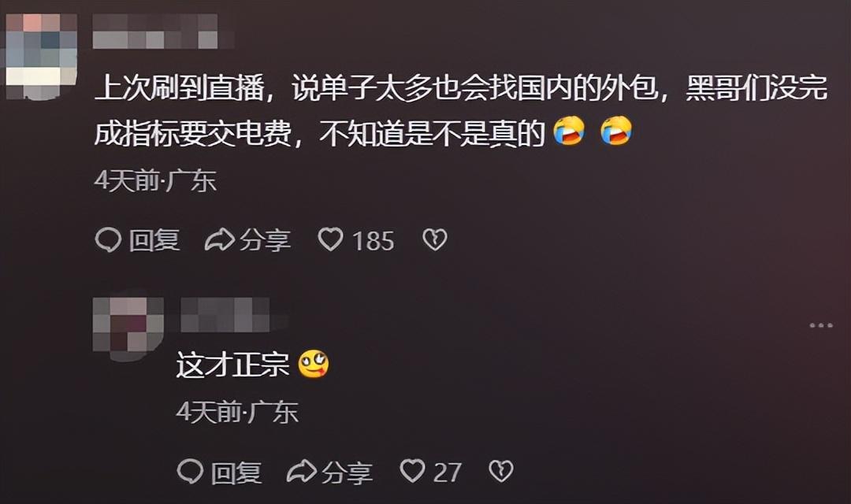
Task: Click the replier's blurred username
Action: pos(233,315)
